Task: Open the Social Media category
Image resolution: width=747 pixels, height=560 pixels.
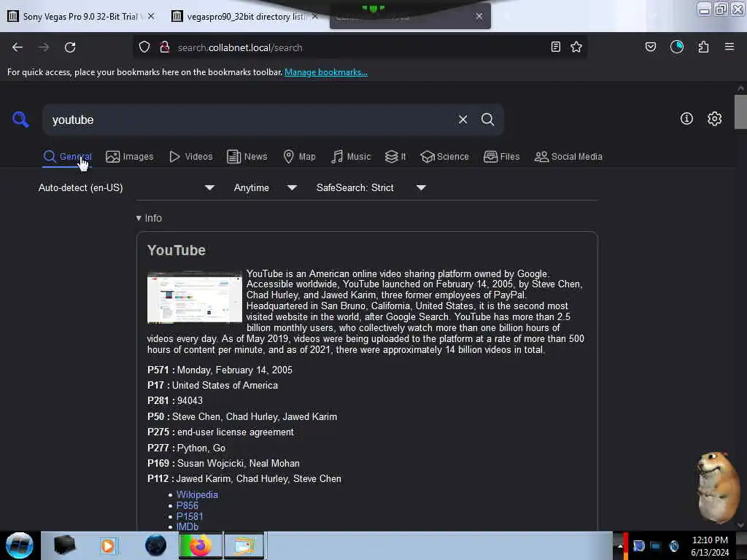Action: [x=568, y=157]
